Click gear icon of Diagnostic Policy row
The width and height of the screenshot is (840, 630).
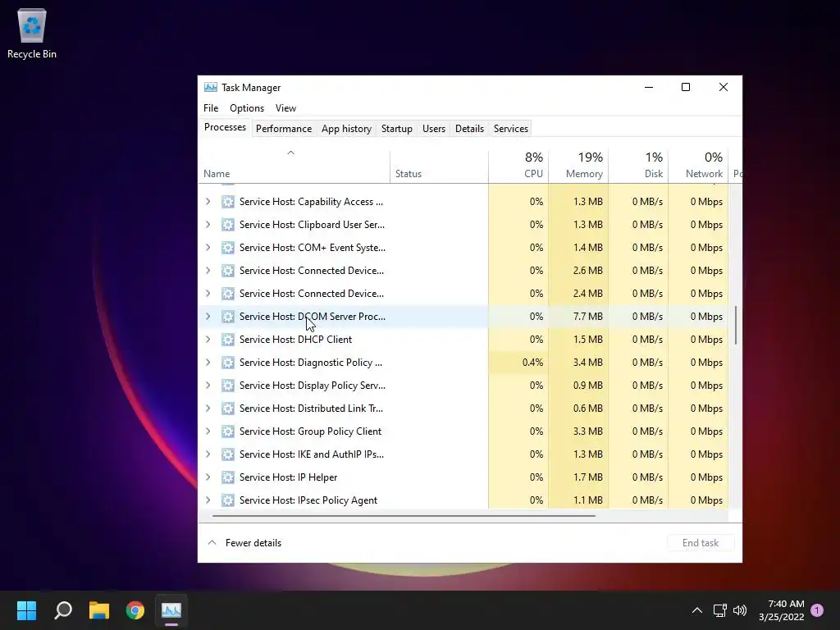[228, 363]
